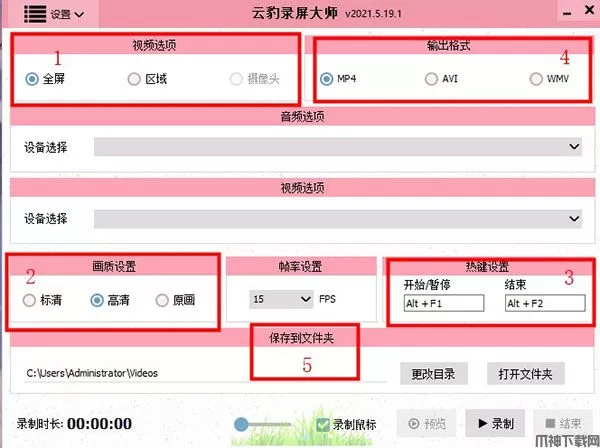Close the 云豹录屏大师 window
600x448 pixels.
tap(590, 10)
